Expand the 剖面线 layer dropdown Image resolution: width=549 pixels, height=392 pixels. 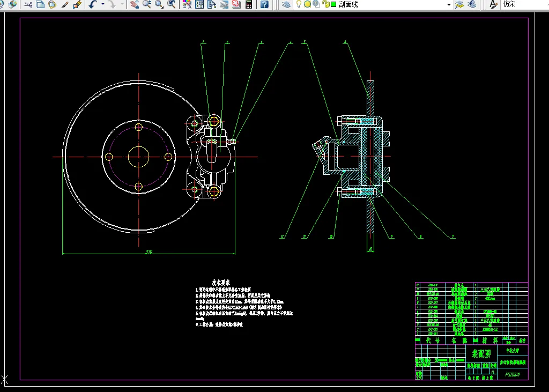click(449, 4)
